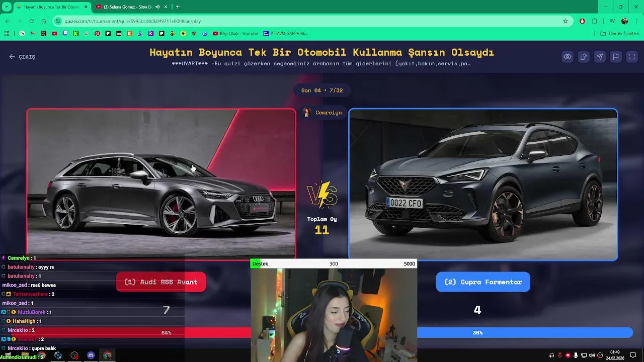Image resolution: width=644 pixels, height=362 pixels.
Task: Go to browser home page
Action: pyautogui.click(x=43, y=21)
